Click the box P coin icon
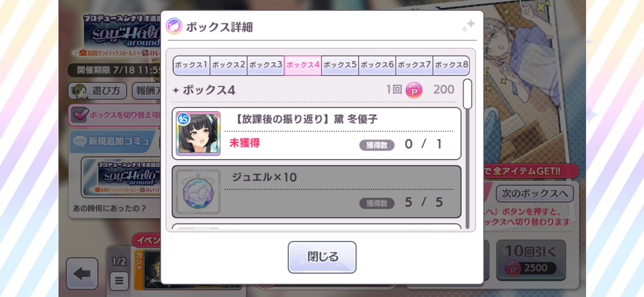 [414, 90]
